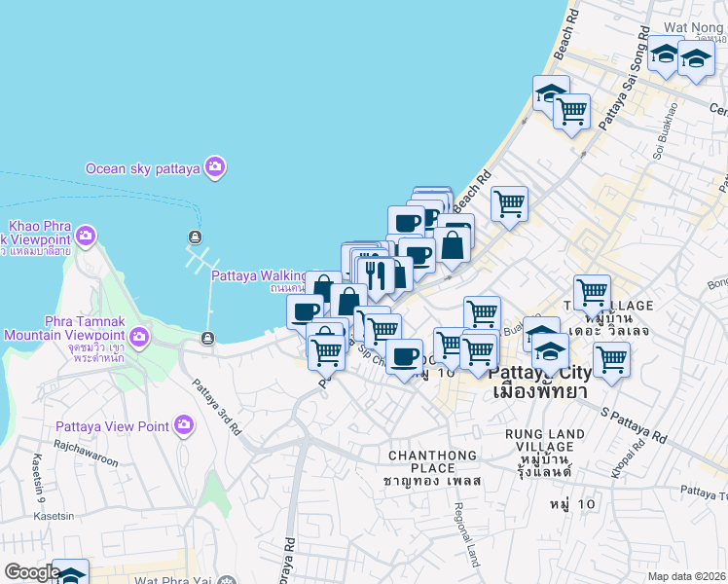This screenshot has width=728, height=584.
Task: Select the rightmost graduation cap marker near Wat Nong
Action: click(x=696, y=58)
